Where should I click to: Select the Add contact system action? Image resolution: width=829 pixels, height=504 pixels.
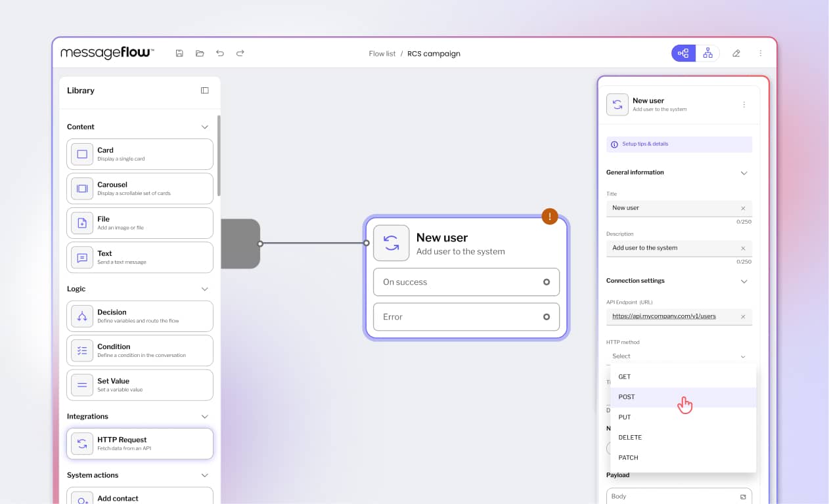click(140, 495)
